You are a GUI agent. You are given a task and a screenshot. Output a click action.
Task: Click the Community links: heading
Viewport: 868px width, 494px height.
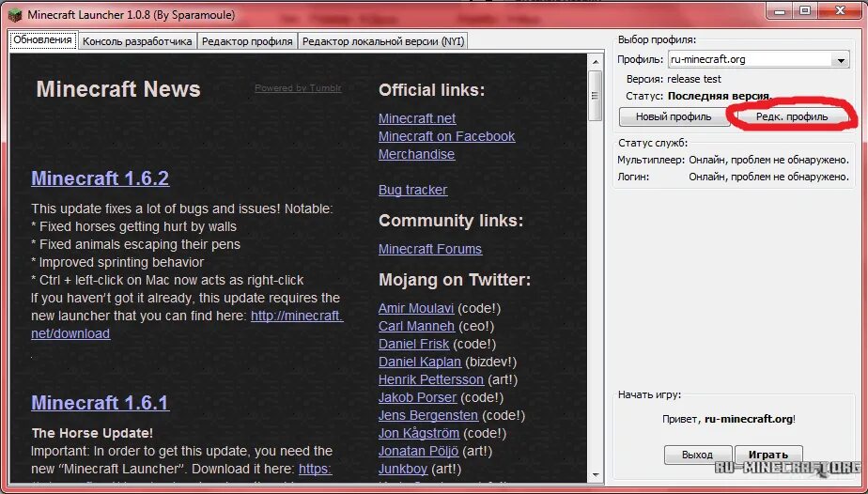tap(451, 221)
